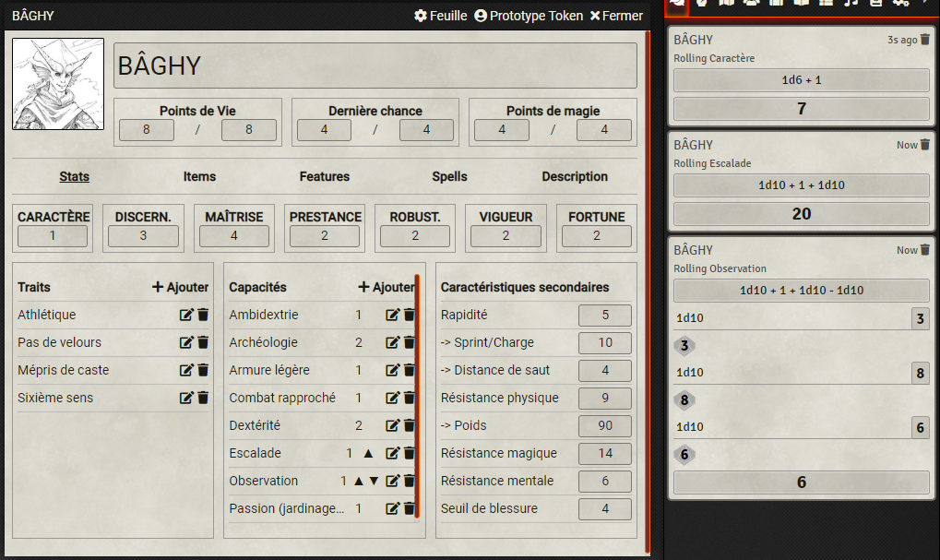Delete the Dextérité capacity
The image size is (940, 560).
click(410, 425)
